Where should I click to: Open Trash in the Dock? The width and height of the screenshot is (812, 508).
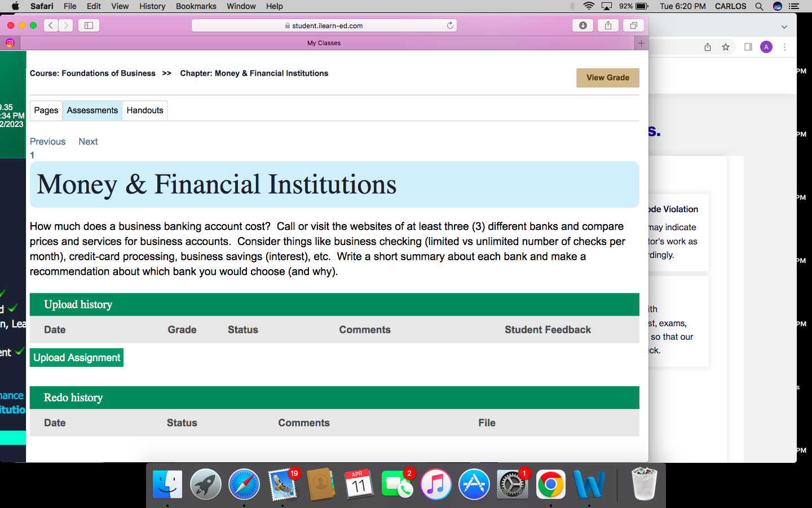pyautogui.click(x=643, y=484)
